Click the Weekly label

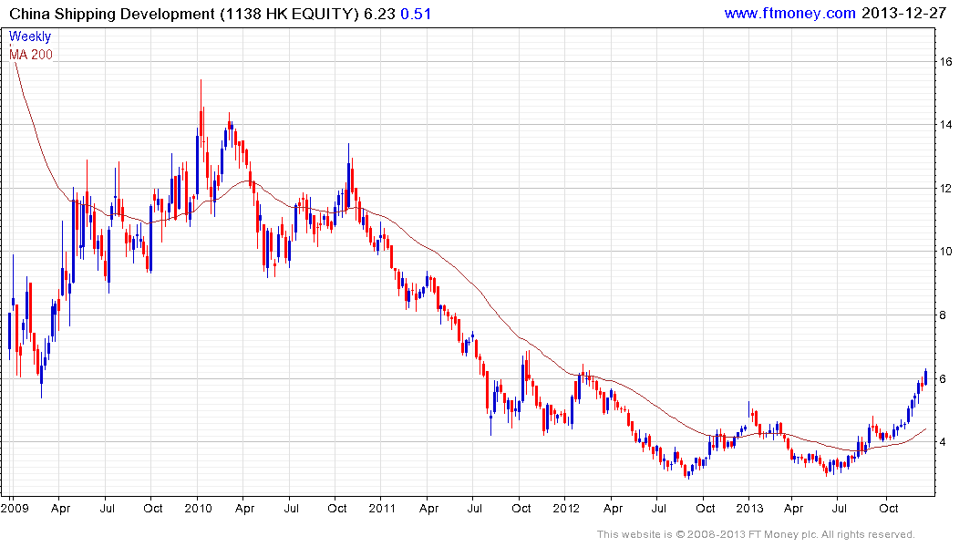pyautogui.click(x=29, y=36)
